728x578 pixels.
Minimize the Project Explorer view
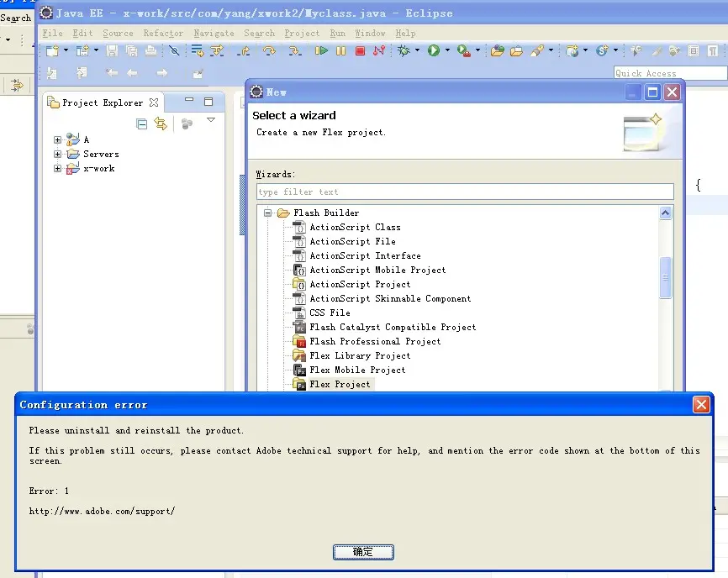[x=189, y=100]
